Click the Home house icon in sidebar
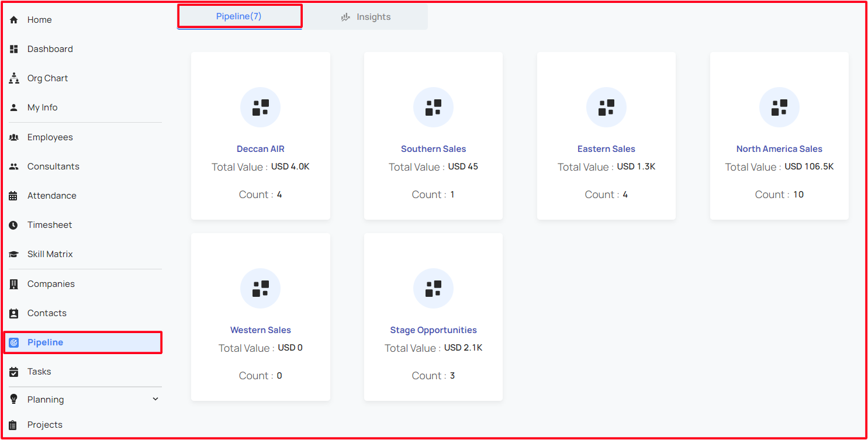This screenshot has width=868, height=440. pos(14,20)
